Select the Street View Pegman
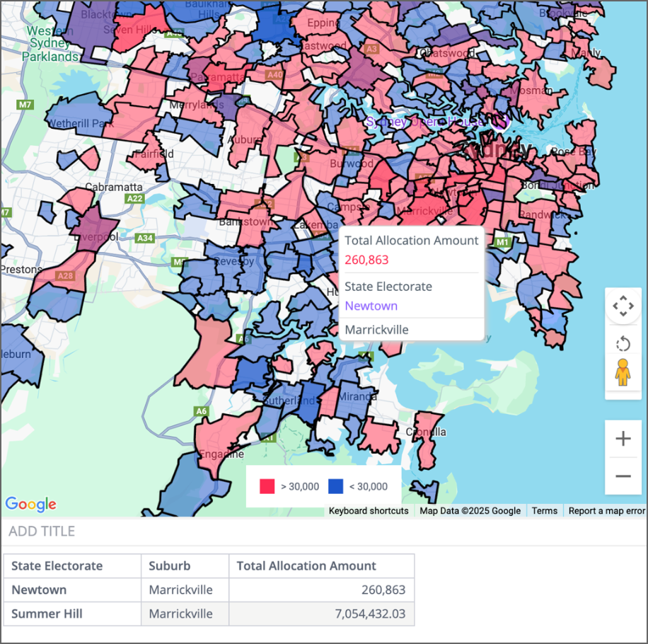This screenshot has width=648, height=644. pyautogui.click(x=623, y=372)
